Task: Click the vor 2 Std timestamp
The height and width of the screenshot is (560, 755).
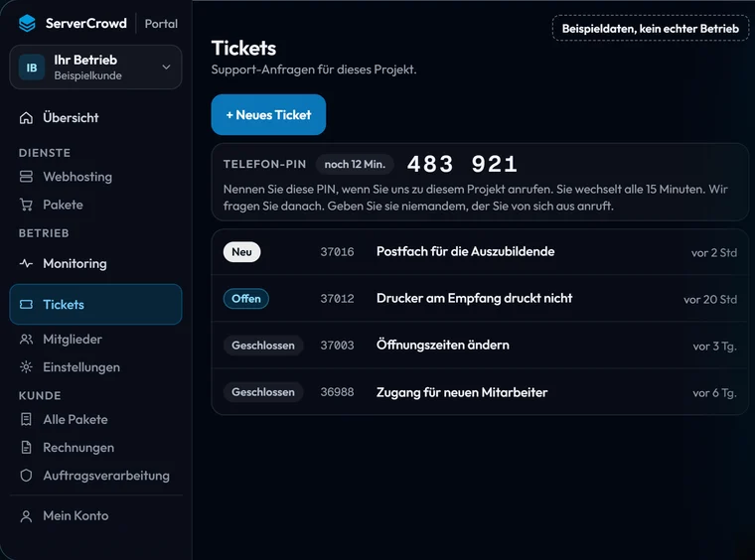Action: click(x=713, y=253)
